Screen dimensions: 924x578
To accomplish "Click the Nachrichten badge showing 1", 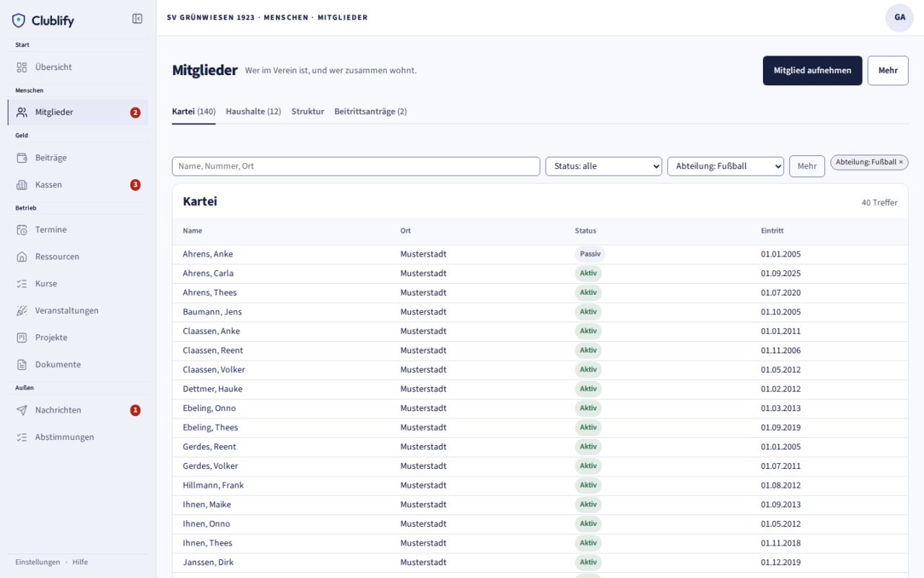I will [135, 410].
